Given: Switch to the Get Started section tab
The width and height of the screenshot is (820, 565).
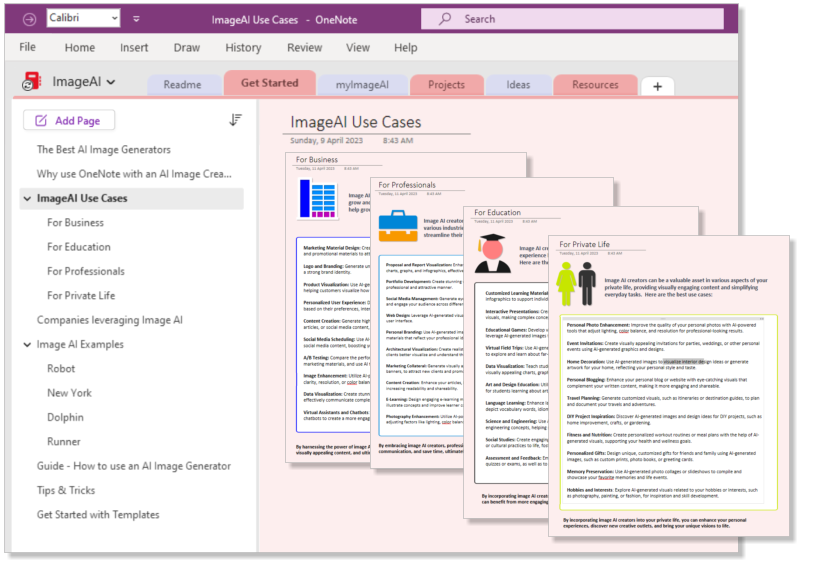Looking at the screenshot, I should 269,83.
